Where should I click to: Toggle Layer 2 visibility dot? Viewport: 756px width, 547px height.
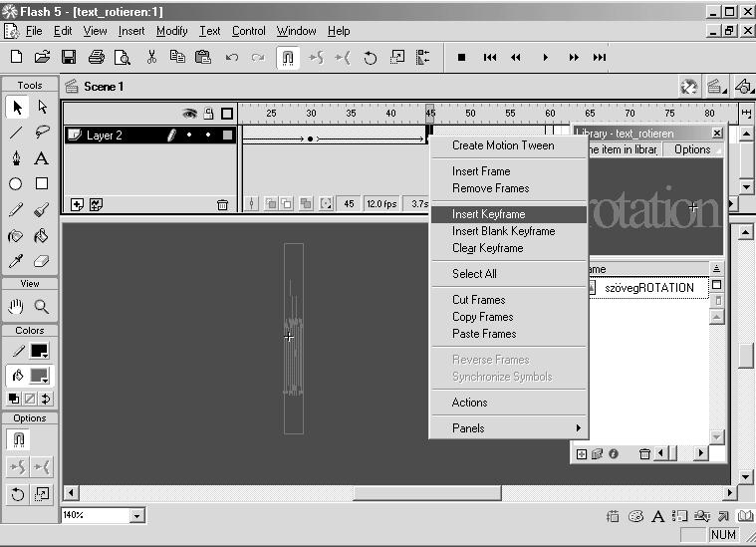(x=189, y=136)
